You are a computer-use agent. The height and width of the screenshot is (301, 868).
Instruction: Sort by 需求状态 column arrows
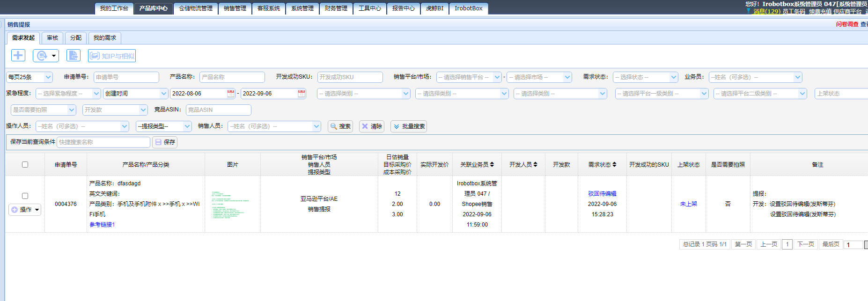click(614, 164)
